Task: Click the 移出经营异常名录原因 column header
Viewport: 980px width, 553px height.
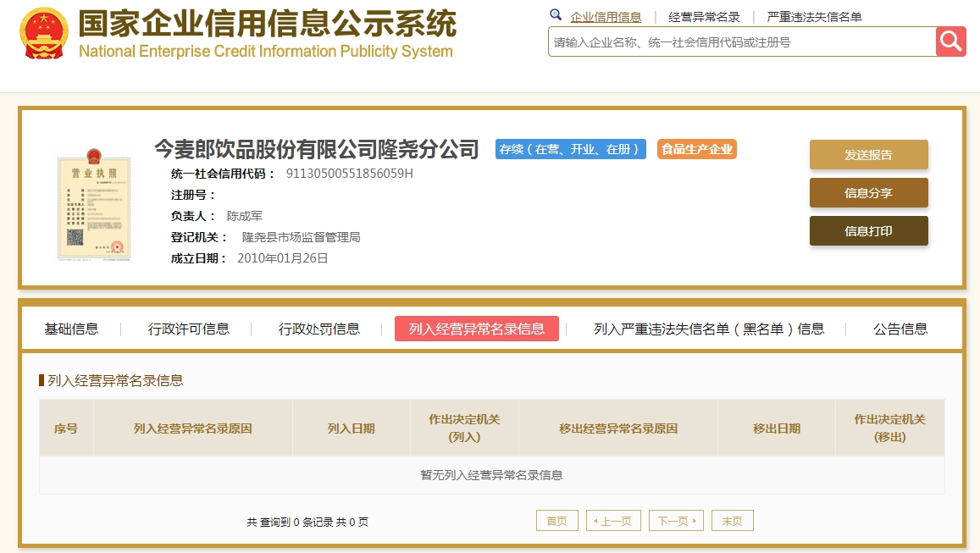Action: tap(618, 429)
